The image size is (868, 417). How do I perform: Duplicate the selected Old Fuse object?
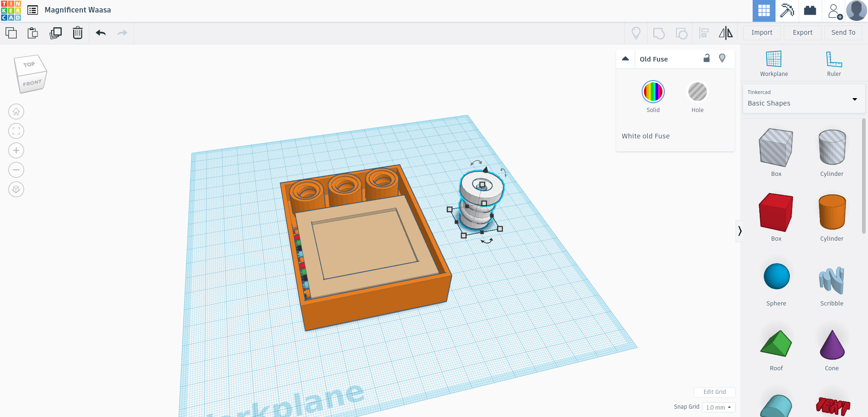point(56,33)
